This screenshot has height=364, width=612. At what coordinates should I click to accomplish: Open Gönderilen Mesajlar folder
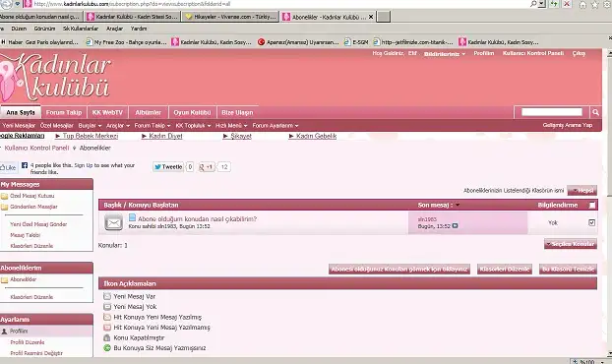33,207
